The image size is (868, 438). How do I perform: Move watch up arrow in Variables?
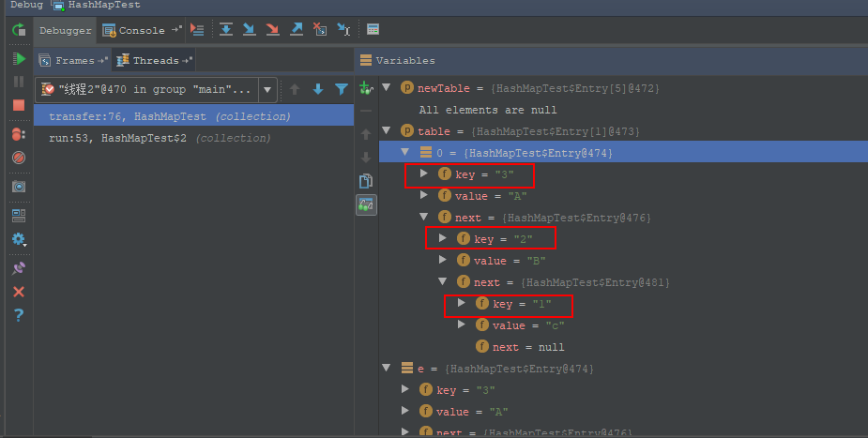click(x=366, y=134)
